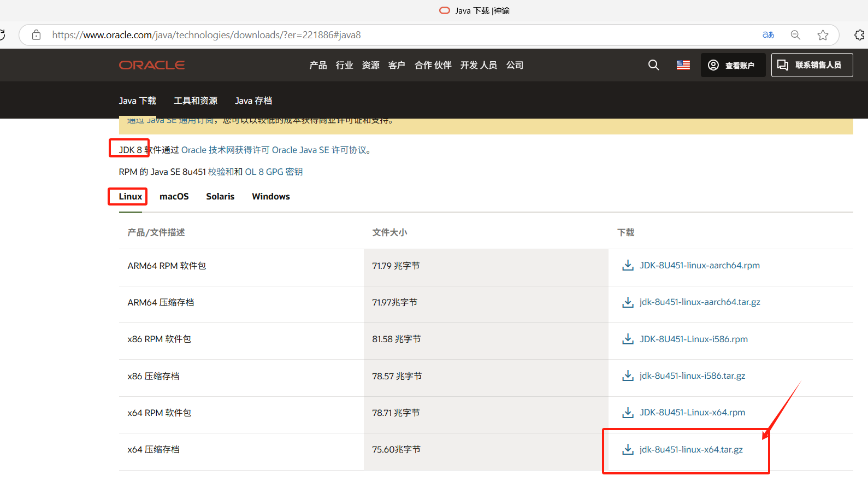Click the x86 RPM 软件包 row label
This screenshot has height=493, width=868.
coord(160,339)
